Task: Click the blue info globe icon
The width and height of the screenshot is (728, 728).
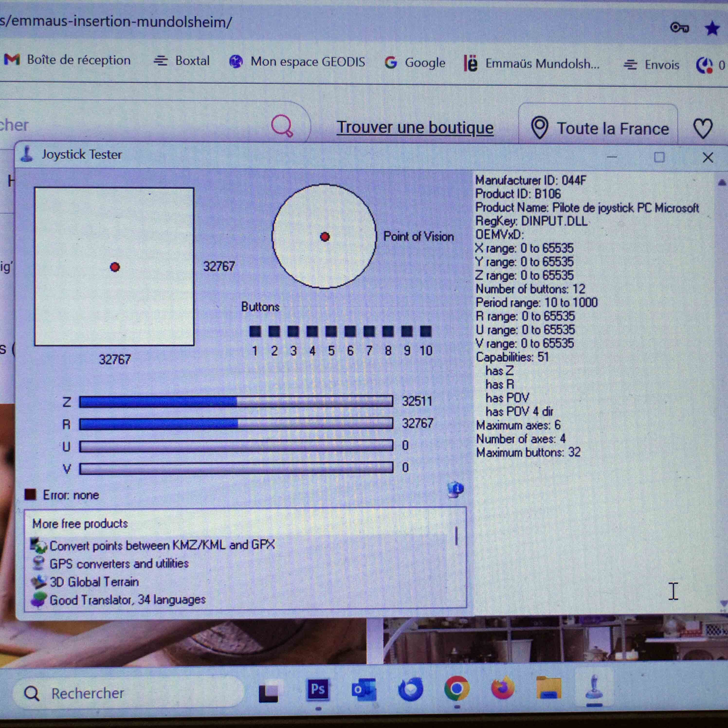Action: [455, 490]
